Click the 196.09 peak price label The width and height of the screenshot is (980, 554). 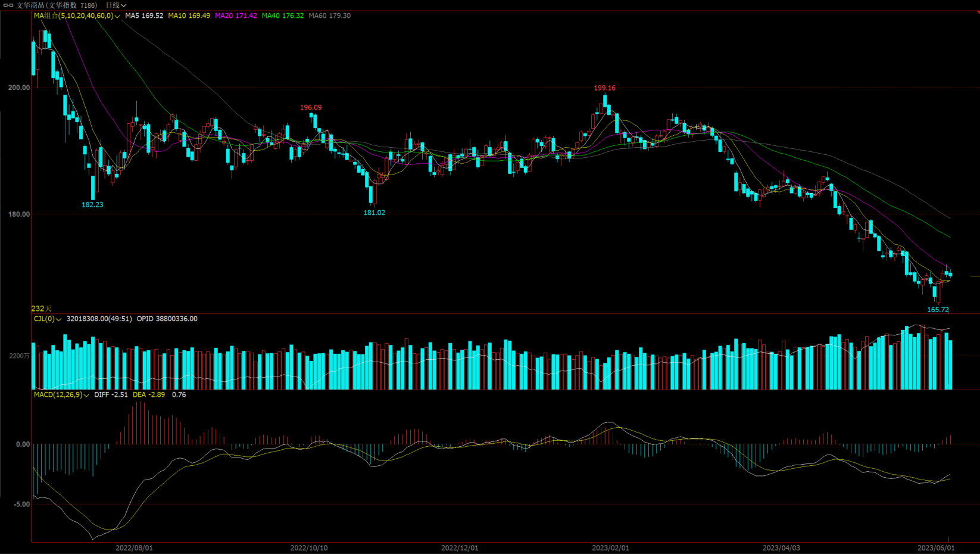pos(311,107)
